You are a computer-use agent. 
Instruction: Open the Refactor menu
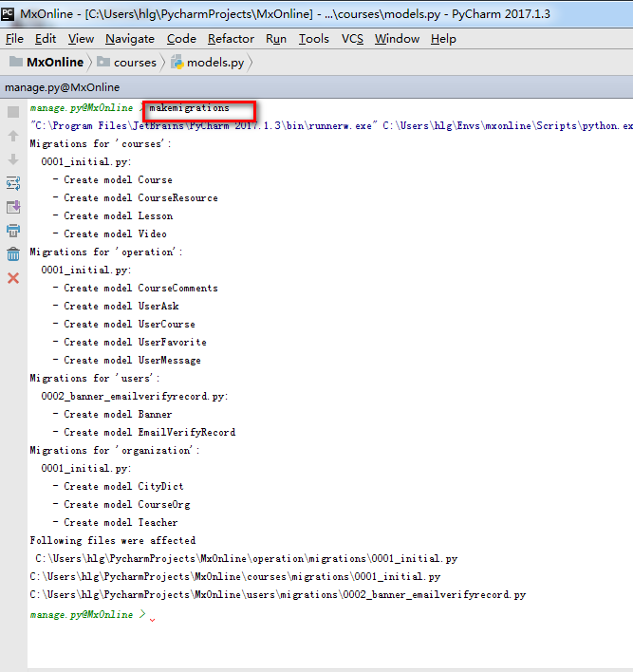point(231,39)
